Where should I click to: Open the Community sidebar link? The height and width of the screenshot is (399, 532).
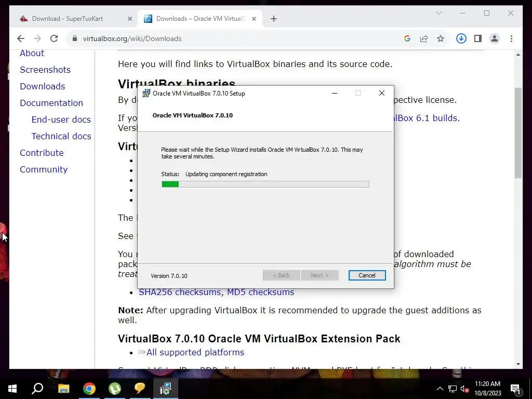(x=44, y=170)
